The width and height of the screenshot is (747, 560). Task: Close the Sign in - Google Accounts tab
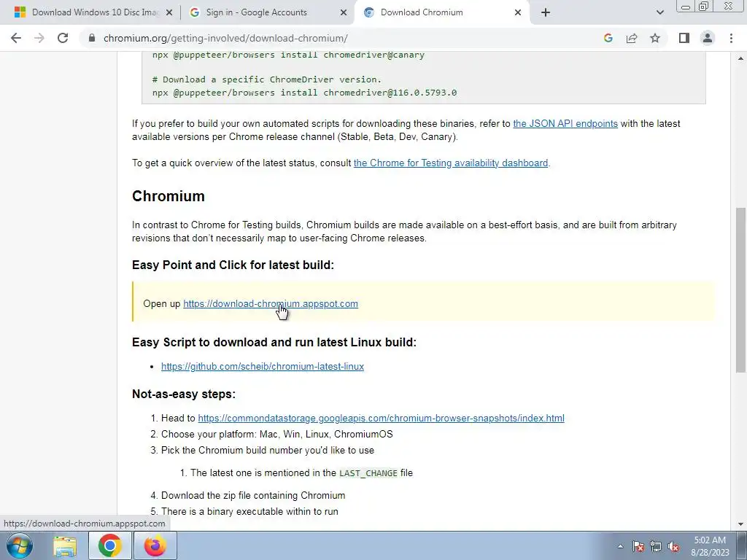[x=344, y=12]
